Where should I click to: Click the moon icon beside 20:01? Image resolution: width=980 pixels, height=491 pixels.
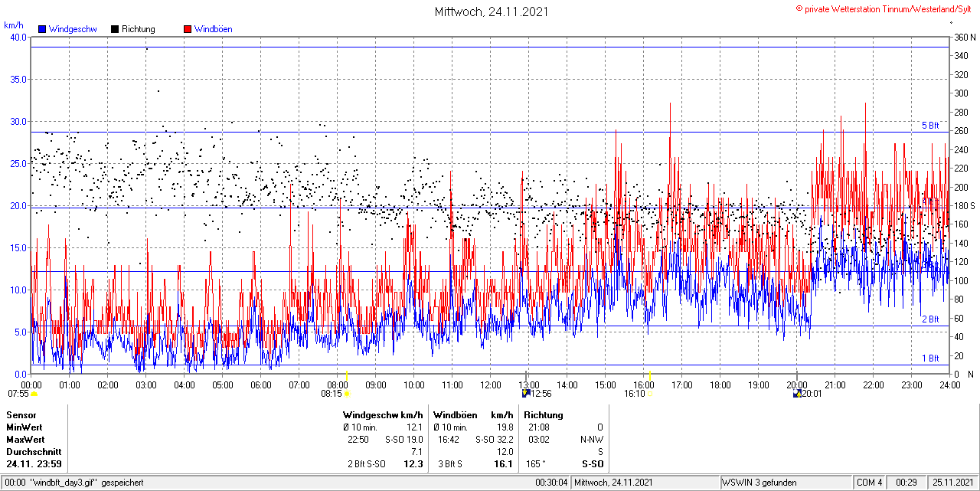(798, 394)
